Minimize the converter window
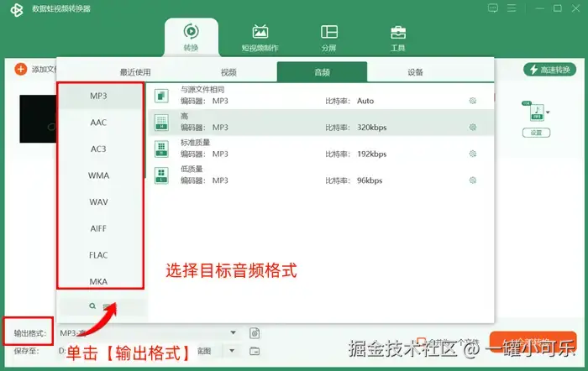Screen dimensions: 588x371 [539, 8]
